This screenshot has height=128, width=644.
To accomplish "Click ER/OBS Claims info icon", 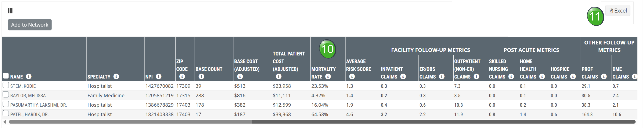I will point(442,76).
